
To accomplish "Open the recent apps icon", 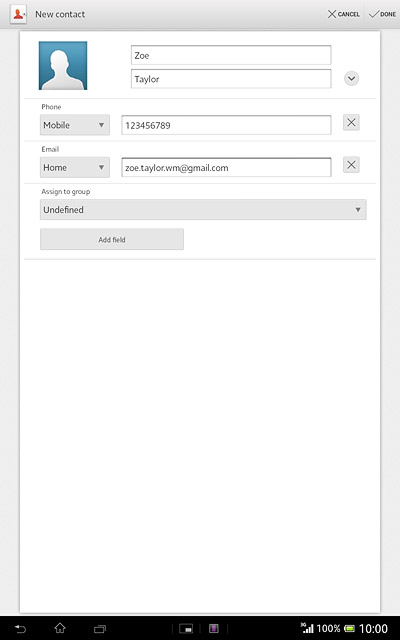I will tap(100, 629).
